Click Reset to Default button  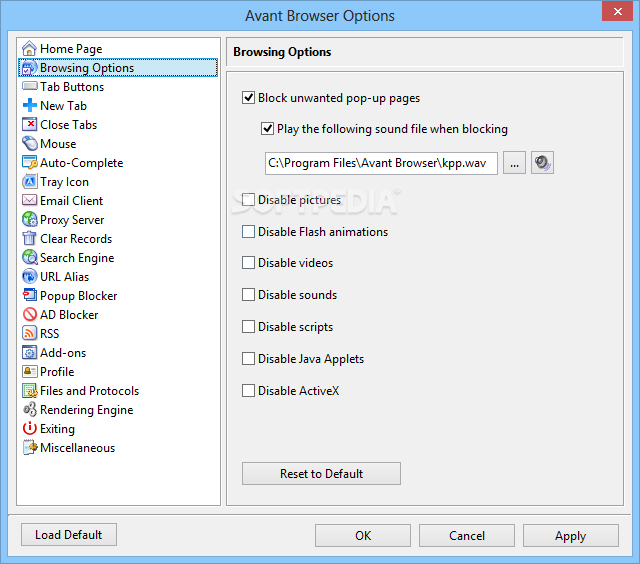(x=321, y=473)
